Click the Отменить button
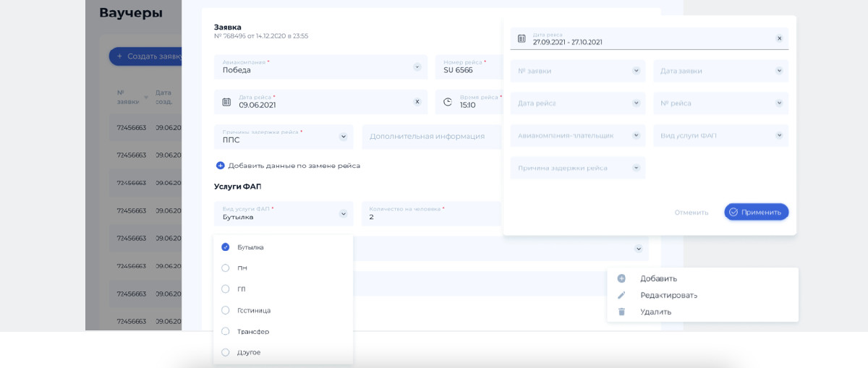The height and width of the screenshot is (368, 868). 692,213
